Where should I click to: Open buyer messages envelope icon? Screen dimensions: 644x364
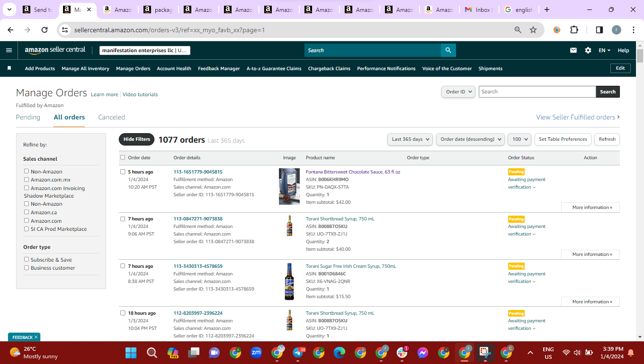point(573,50)
